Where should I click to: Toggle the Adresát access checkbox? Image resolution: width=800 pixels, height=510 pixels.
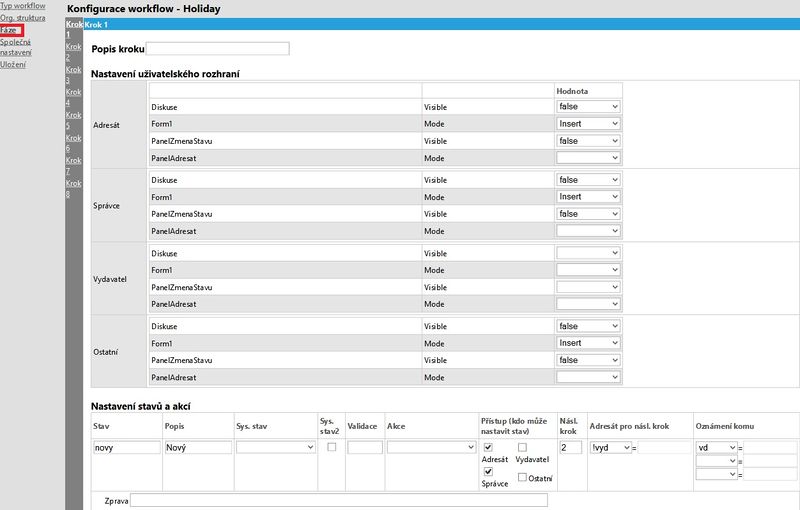pos(488,447)
